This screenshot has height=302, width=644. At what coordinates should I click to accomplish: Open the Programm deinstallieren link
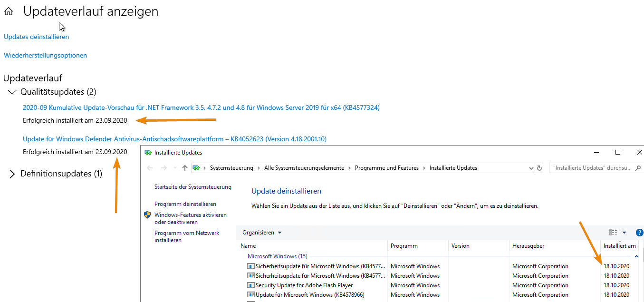(185, 204)
